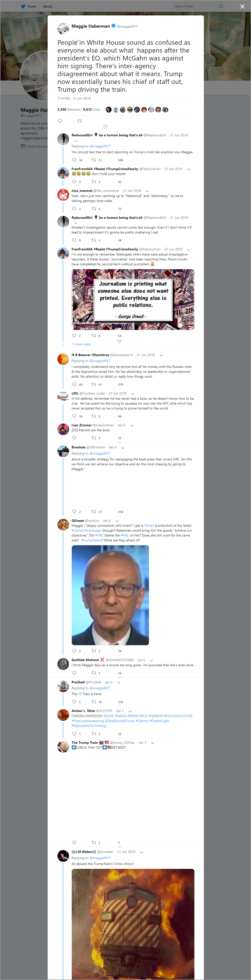Open the QOcean tweet's photo of man
This screenshot has width=251, height=980.
pos(110,595)
